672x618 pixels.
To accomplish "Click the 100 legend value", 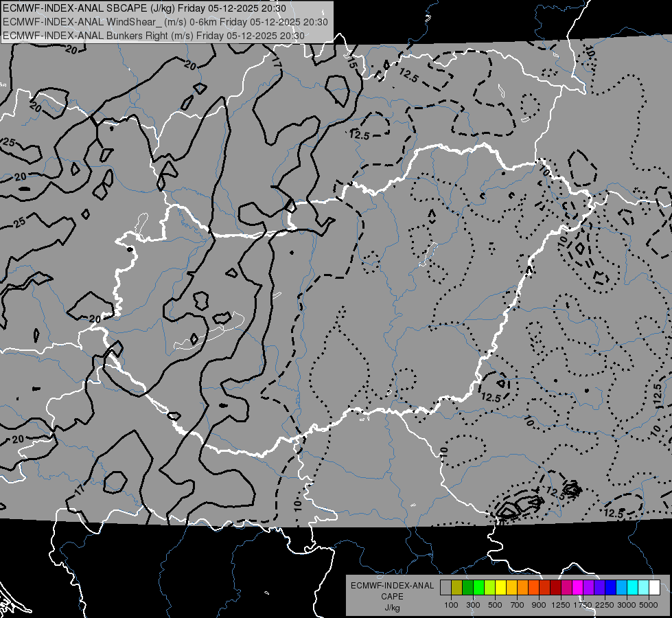I will [451, 605].
